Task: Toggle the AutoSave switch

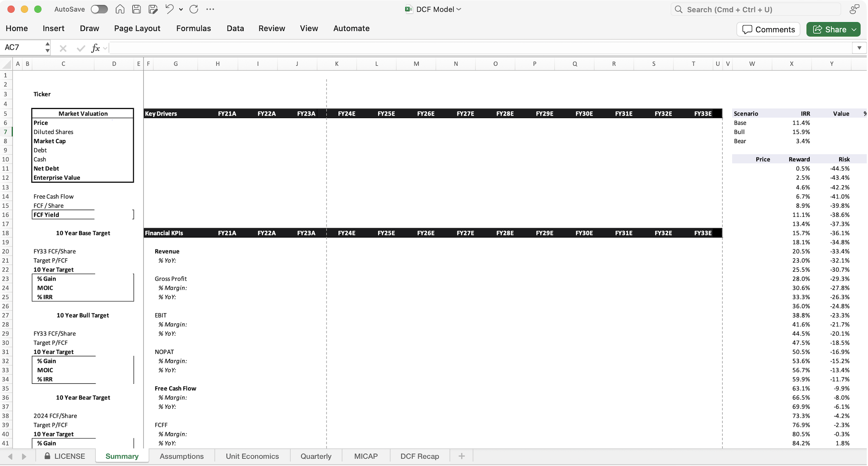Action: pos(99,9)
